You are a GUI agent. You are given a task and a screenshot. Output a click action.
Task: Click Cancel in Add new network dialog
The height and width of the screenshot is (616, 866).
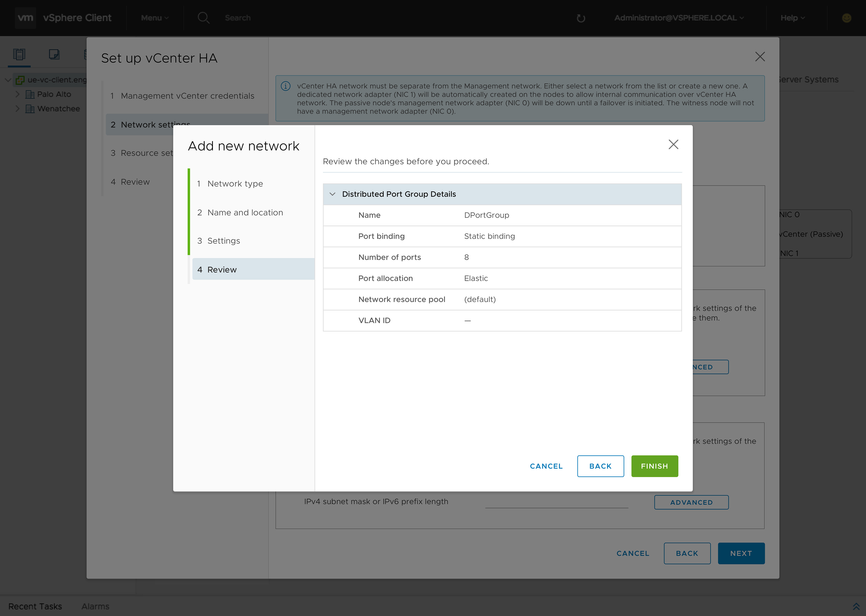click(546, 466)
